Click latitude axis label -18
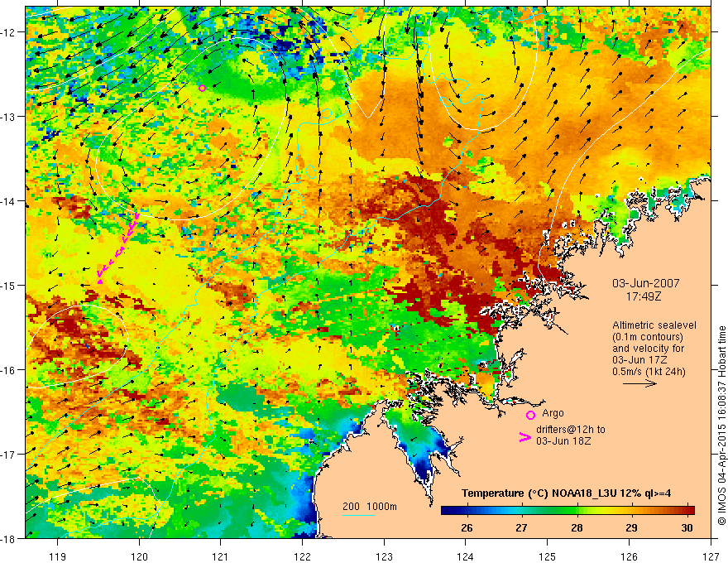Viewport: 728px width, 563px height. pos(9,538)
